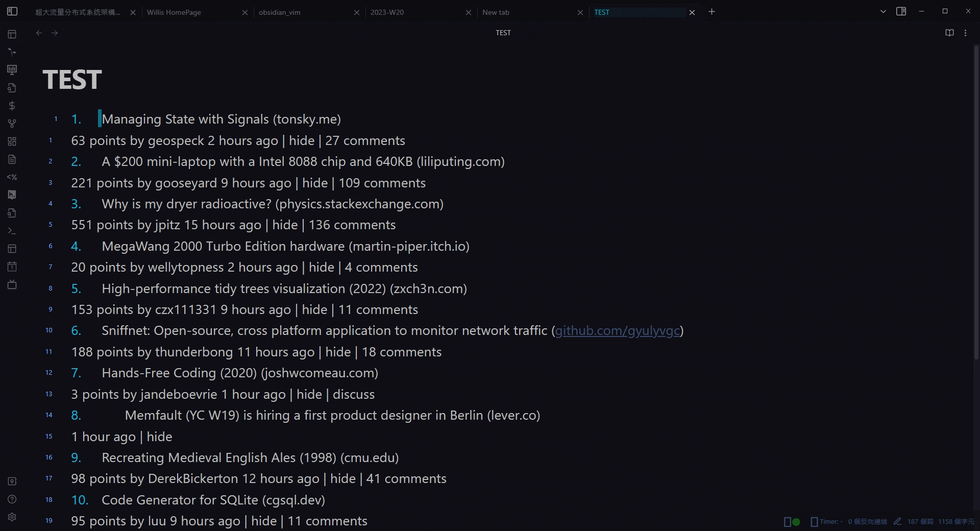
Task: Open the github.com/gyulyvgc link
Action: point(617,331)
